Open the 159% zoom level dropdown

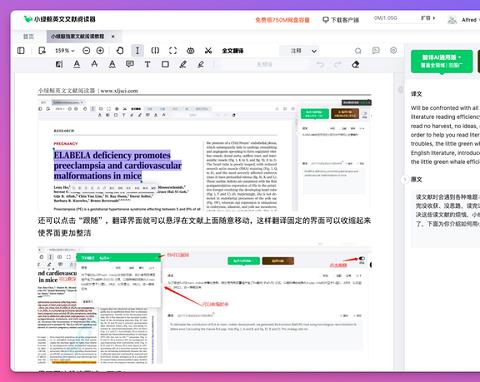[65, 51]
